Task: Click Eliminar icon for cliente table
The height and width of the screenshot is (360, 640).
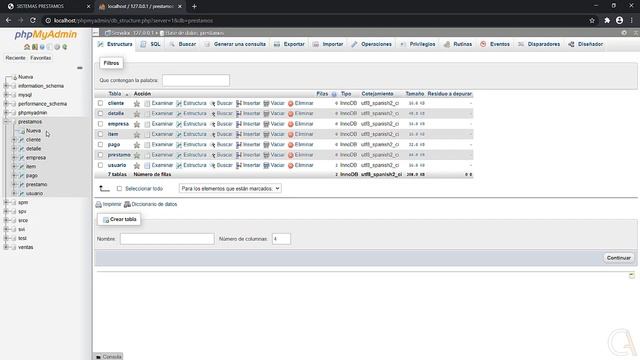Action: 291,104
